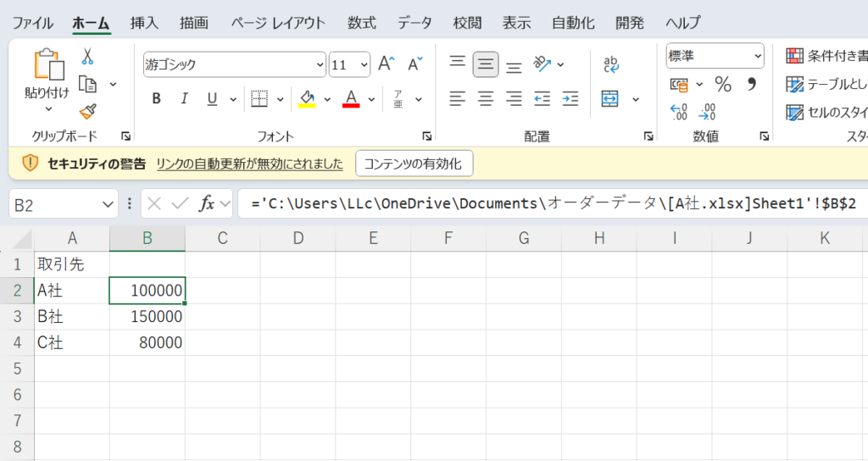
Task: Enable center horizontal alignment
Action: point(486,98)
